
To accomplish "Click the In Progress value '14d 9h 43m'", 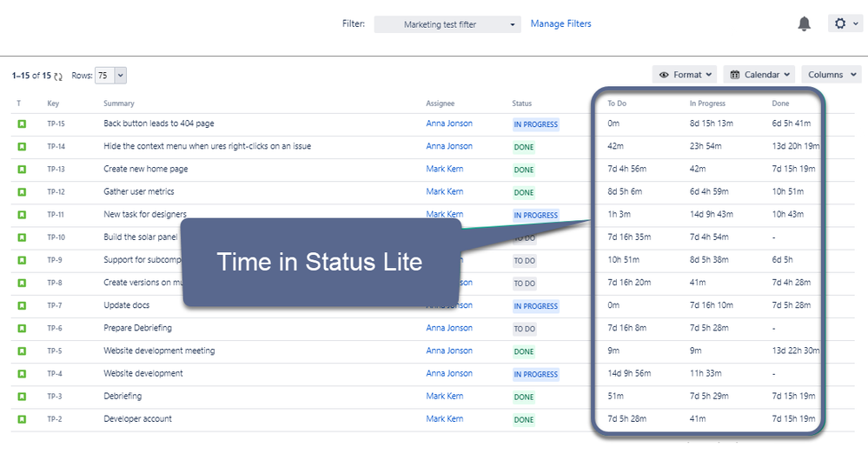I will point(712,215).
